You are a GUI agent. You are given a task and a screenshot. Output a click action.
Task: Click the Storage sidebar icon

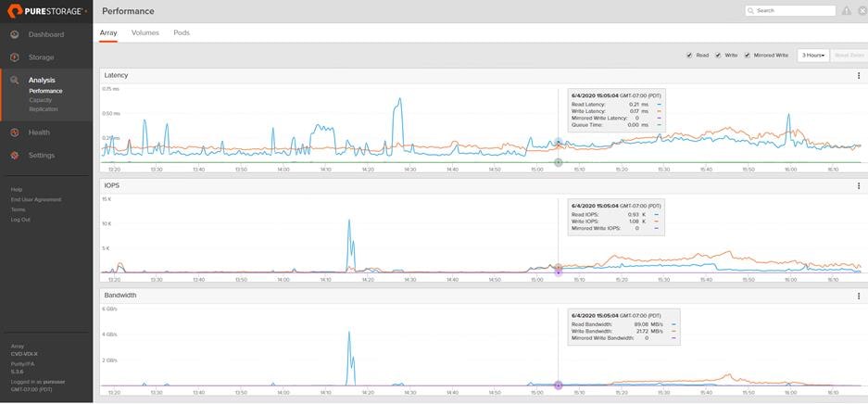click(15, 57)
